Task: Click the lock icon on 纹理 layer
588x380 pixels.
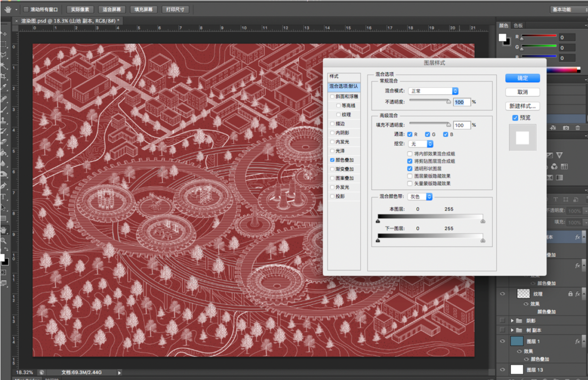Action: (570, 294)
